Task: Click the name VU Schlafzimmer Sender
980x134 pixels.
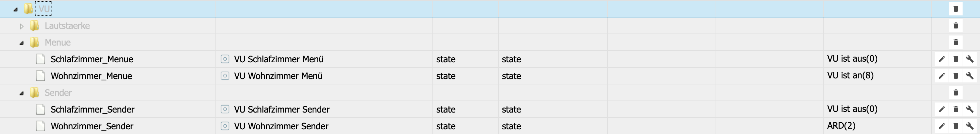Action: tap(281, 109)
